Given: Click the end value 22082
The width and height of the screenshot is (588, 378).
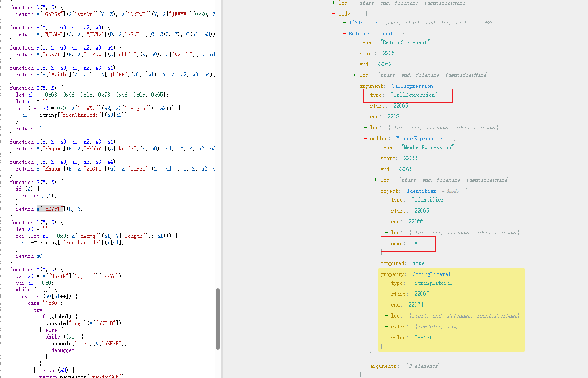Looking at the screenshot, I should click(x=384, y=64).
